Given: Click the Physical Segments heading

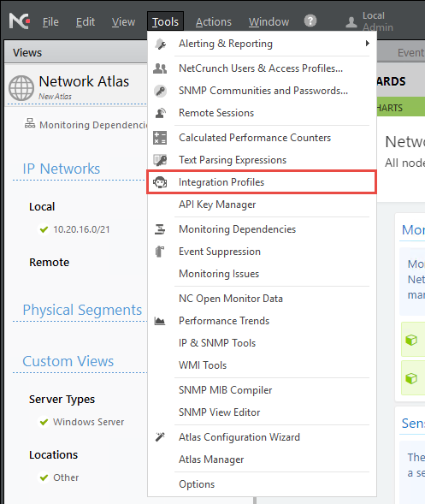Looking at the screenshot, I should pos(82,310).
